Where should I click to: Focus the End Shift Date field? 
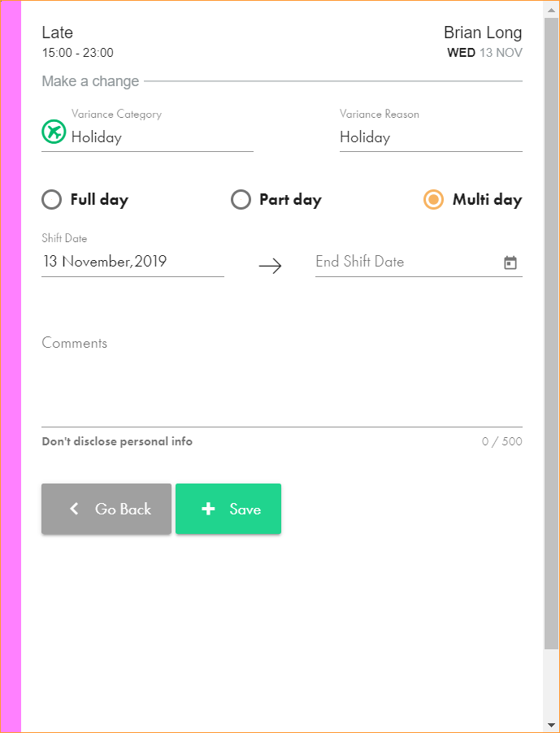[406, 262]
